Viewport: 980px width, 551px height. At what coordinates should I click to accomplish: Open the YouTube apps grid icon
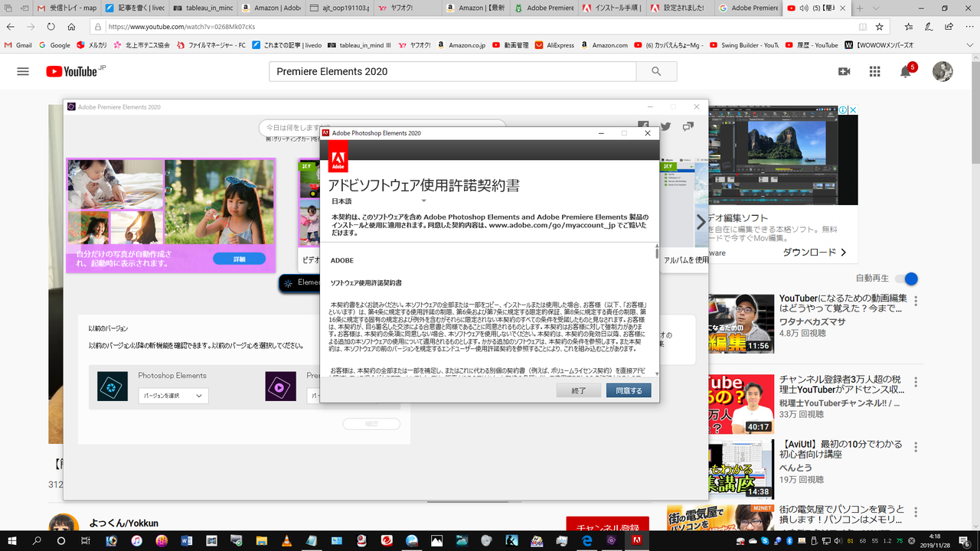pos(874,71)
